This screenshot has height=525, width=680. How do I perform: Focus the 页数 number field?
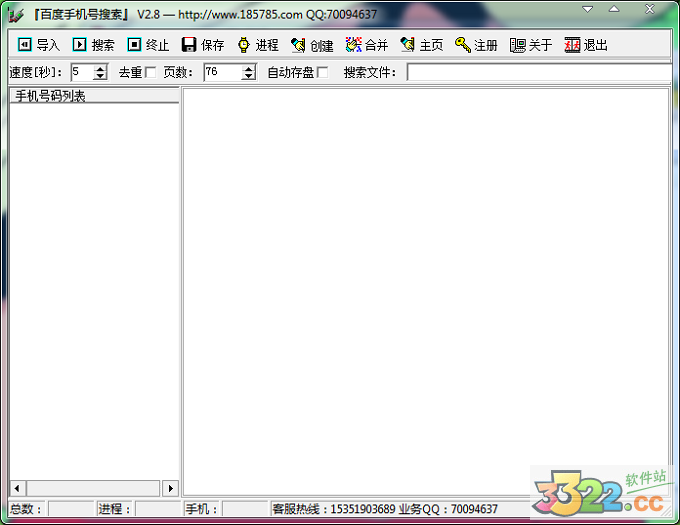(x=223, y=72)
